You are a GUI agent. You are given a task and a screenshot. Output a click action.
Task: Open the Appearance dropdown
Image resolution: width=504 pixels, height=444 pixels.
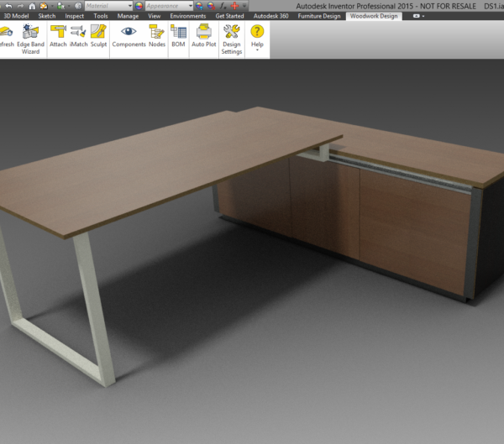(x=168, y=6)
